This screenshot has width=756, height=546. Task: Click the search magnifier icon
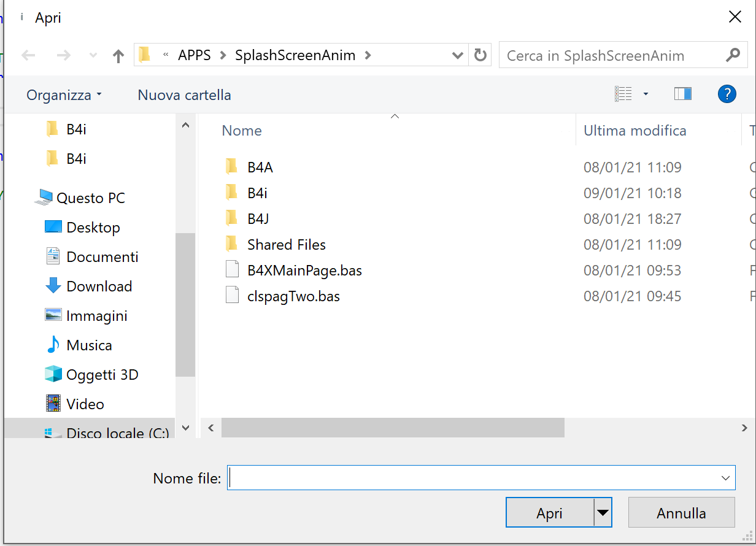[x=733, y=55]
